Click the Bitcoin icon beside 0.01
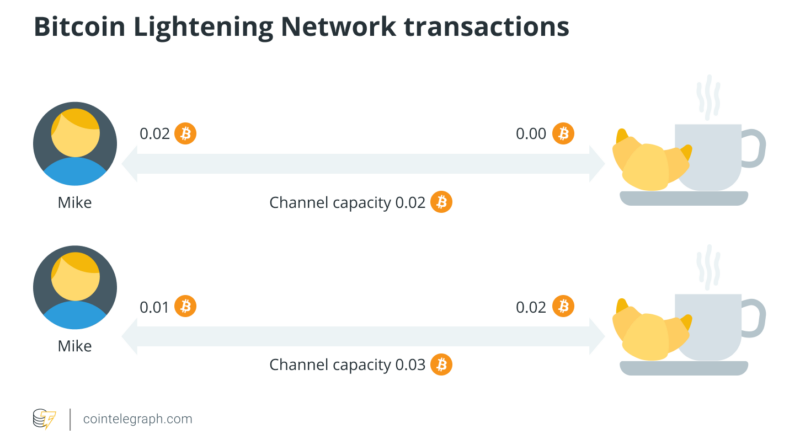 click(185, 305)
